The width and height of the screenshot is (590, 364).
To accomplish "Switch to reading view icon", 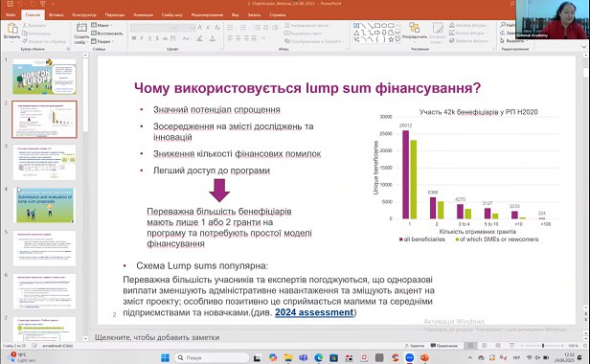I will 498,346.
